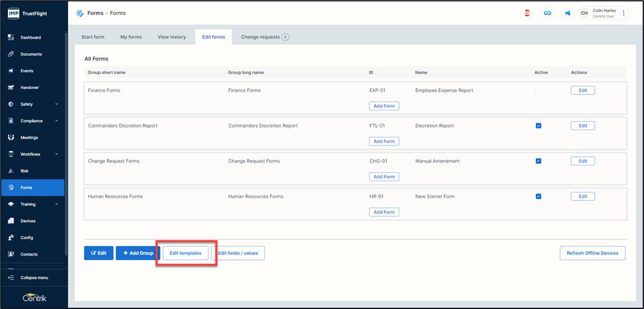
Task: Toggle Active checkbox for Discretion Report
Action: click(x=538, y=126)
